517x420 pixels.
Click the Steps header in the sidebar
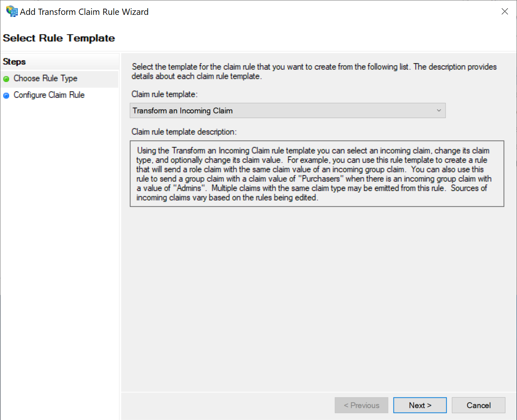click(14, 61)
